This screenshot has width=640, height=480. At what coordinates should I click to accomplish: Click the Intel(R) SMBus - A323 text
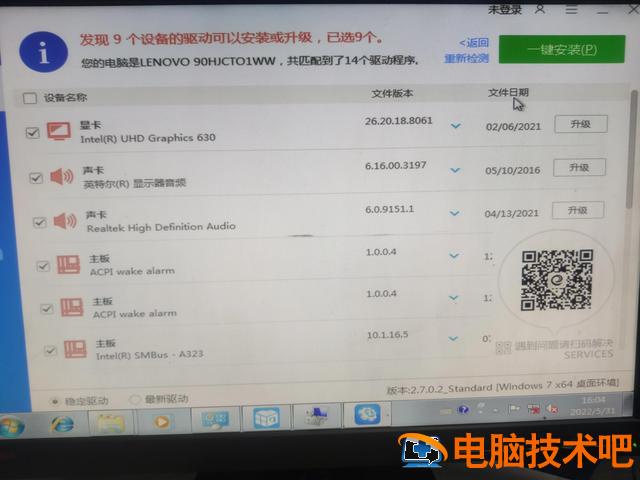coord(149,354)
